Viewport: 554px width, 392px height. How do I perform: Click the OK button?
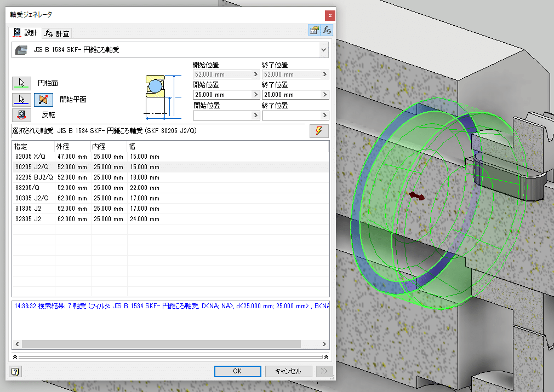[x=237, y=371]
